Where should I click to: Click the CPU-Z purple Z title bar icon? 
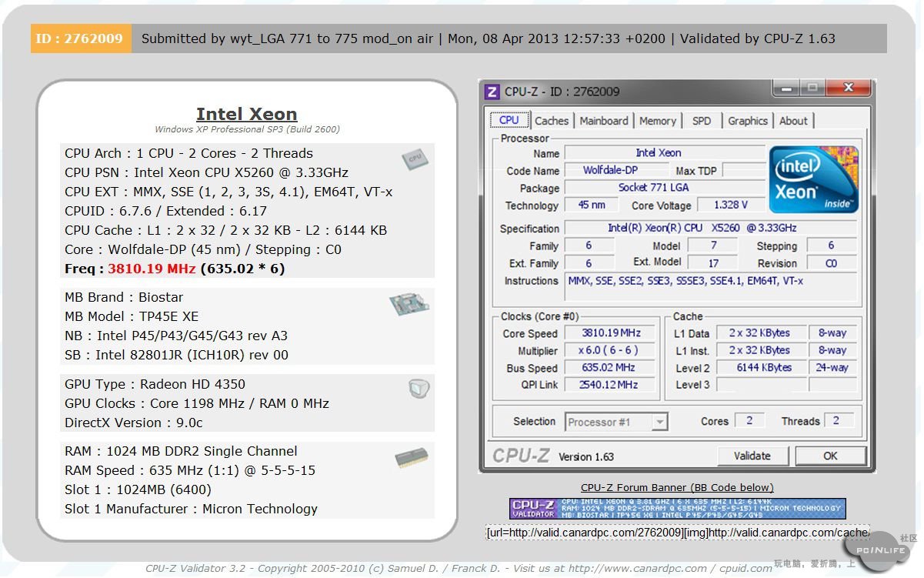492,92
